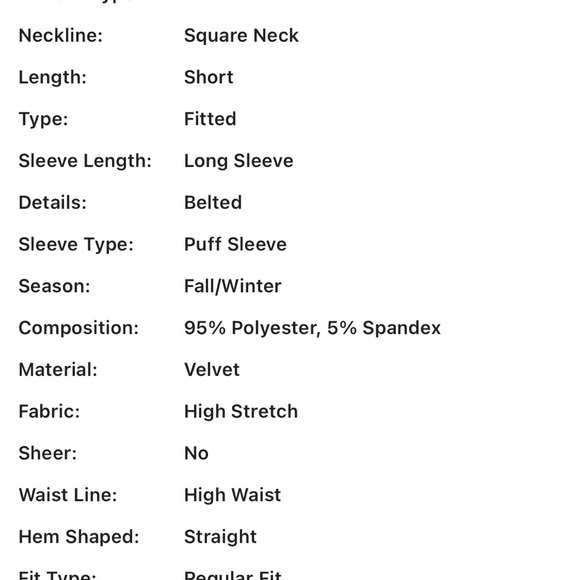The height and width of the screenshot is (580, 580).
Task: Click the 'Hem Shaped:' label
Action: tap(79, 537)
